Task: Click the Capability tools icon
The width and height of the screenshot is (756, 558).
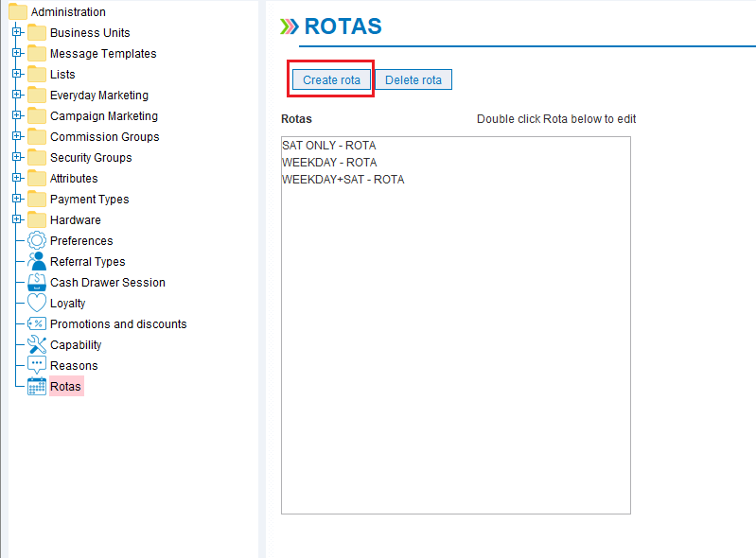Action: click(x=37, y=344)
